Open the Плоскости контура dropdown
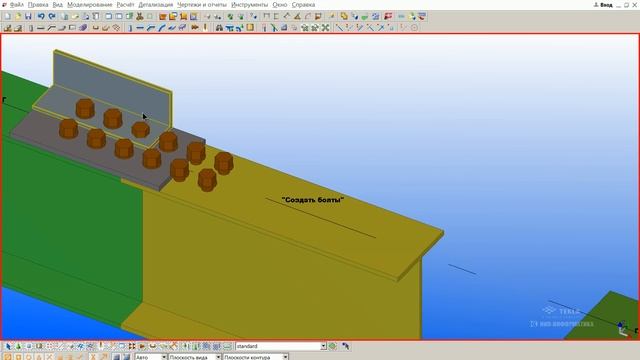Screen dimensions: 640x360 coord(285,357)
